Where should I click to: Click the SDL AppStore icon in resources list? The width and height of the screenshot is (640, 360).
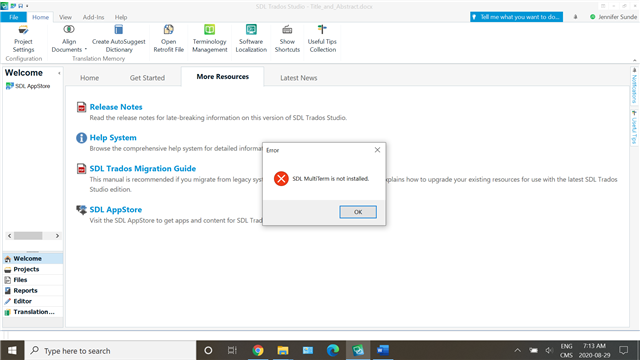pyautogui.click(x=81, y=210)
